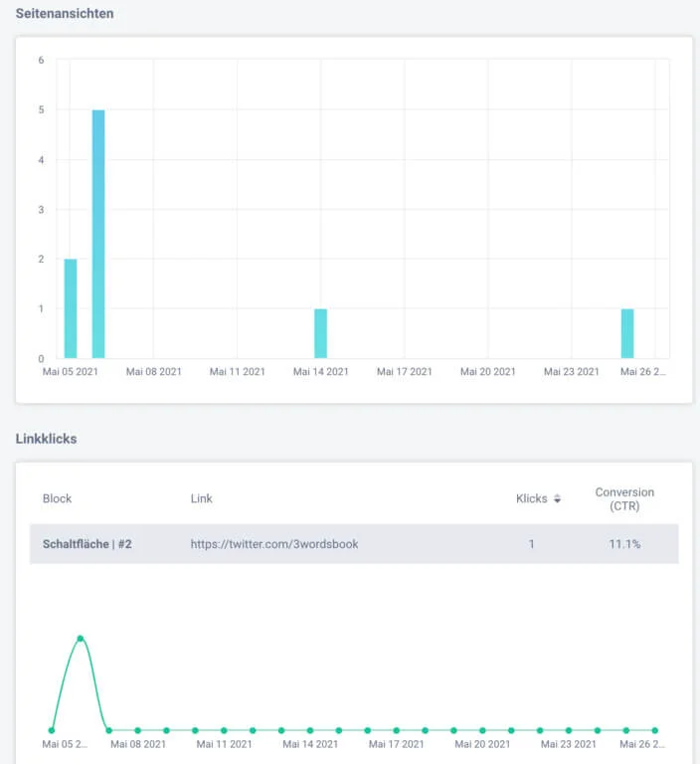The image size is (700, 764).
Task: Click the bar at Mai 14 2021
Action: (x=320, y=333)
